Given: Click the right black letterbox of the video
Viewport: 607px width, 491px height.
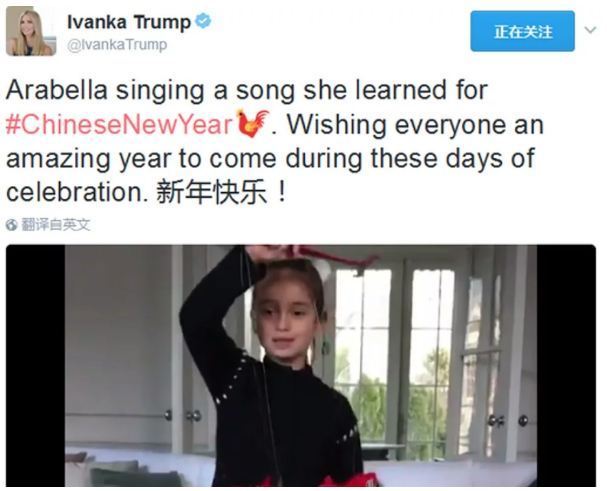Looking at the screenshot, I should (566, 366).
